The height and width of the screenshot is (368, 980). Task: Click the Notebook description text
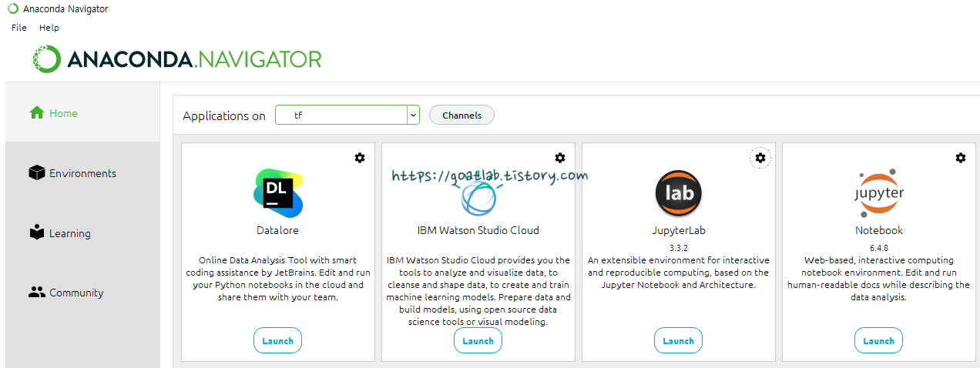[x=879, y=279]
